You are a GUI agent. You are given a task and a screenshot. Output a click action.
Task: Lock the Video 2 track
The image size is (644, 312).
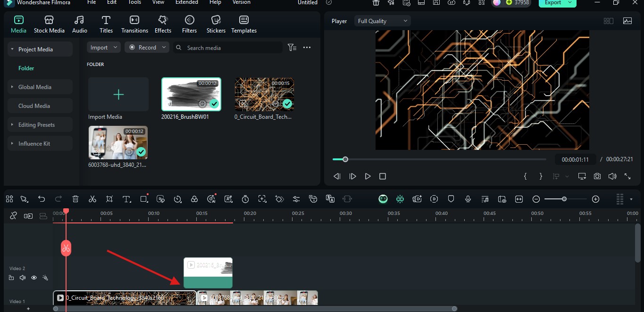(x=11, y=278)
